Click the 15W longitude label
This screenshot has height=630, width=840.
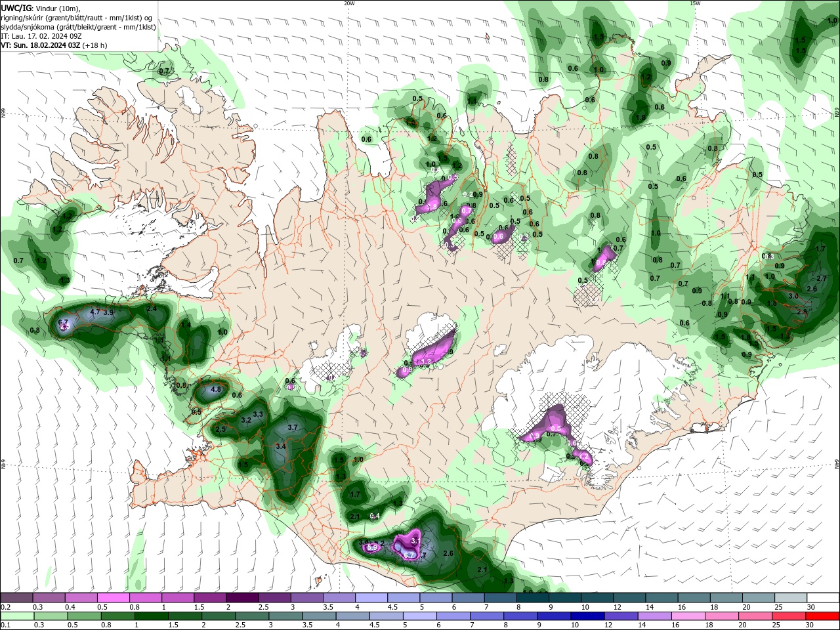click(x=695, y=3)
